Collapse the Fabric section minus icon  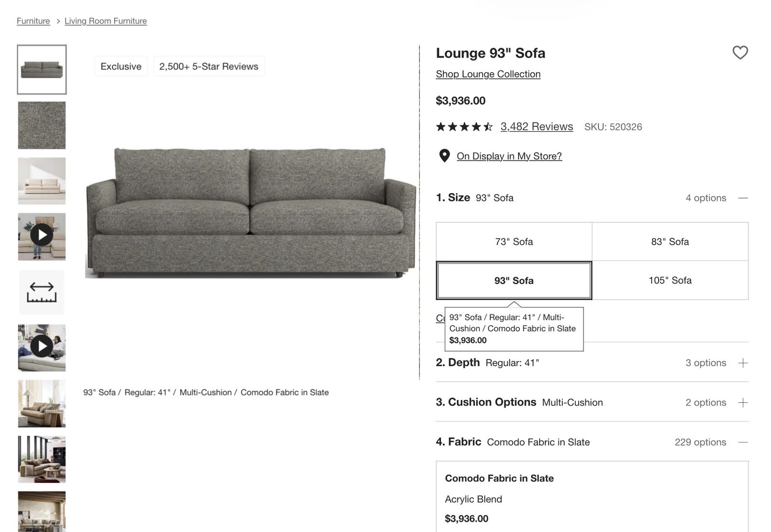pos(743,442)
